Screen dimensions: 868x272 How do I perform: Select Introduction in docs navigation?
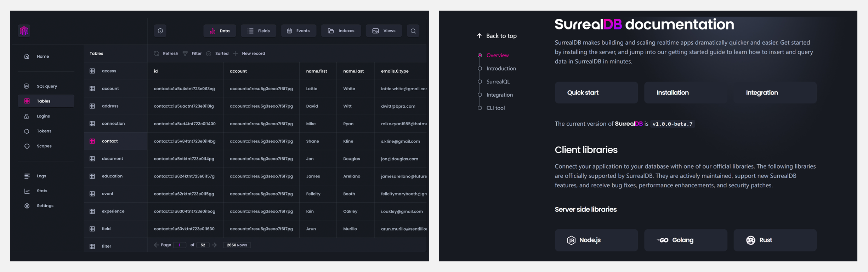coord(501,68)
